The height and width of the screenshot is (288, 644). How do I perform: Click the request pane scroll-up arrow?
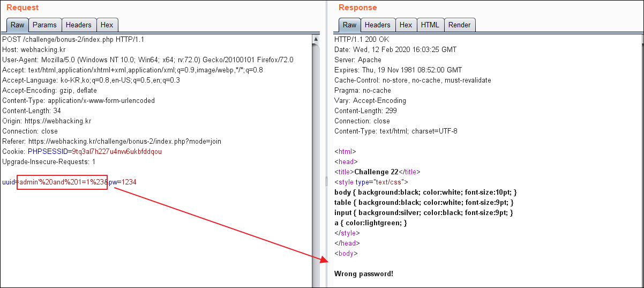pos(316,40)
